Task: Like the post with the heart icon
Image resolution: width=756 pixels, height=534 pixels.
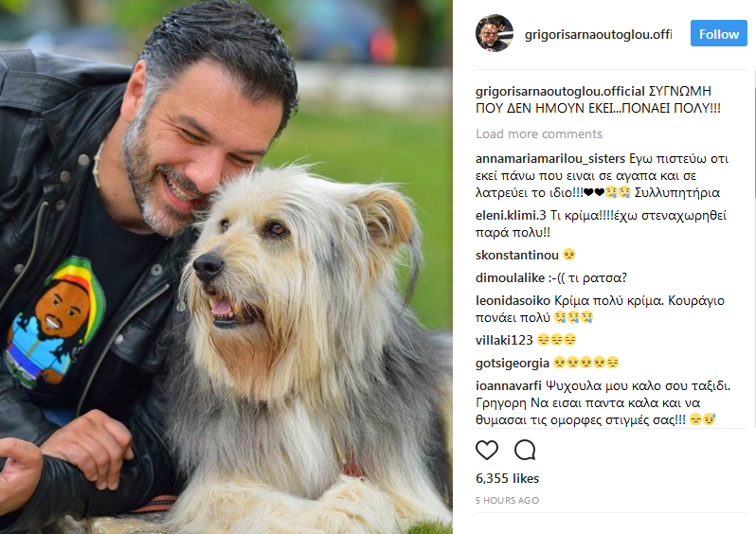Action: coord(487,450)
